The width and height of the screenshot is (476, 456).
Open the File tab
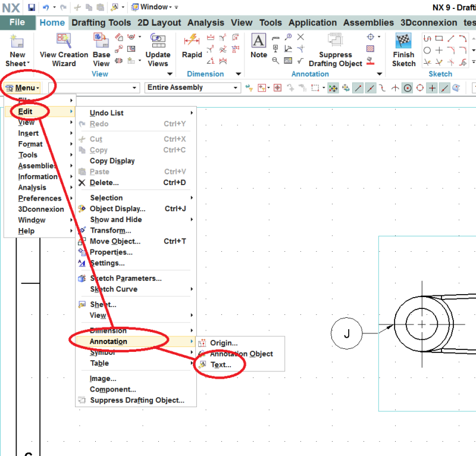click(18, 23)
